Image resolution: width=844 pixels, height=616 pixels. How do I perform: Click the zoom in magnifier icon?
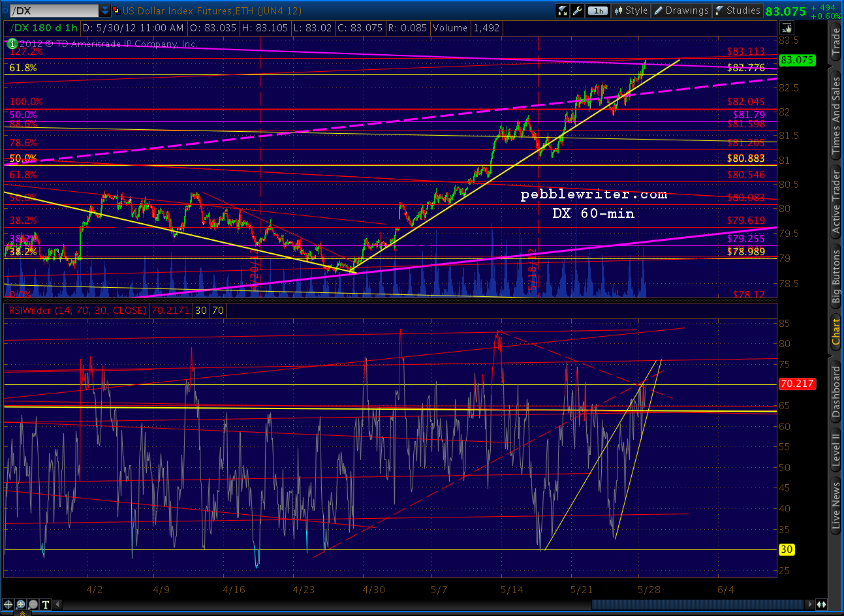(x=21, y=604)
